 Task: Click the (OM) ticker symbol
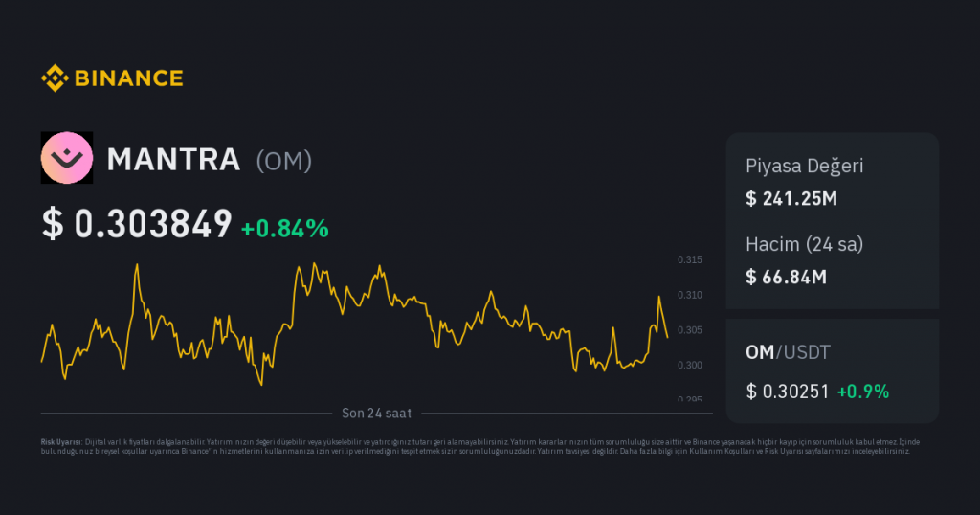[x=283, y=161]
